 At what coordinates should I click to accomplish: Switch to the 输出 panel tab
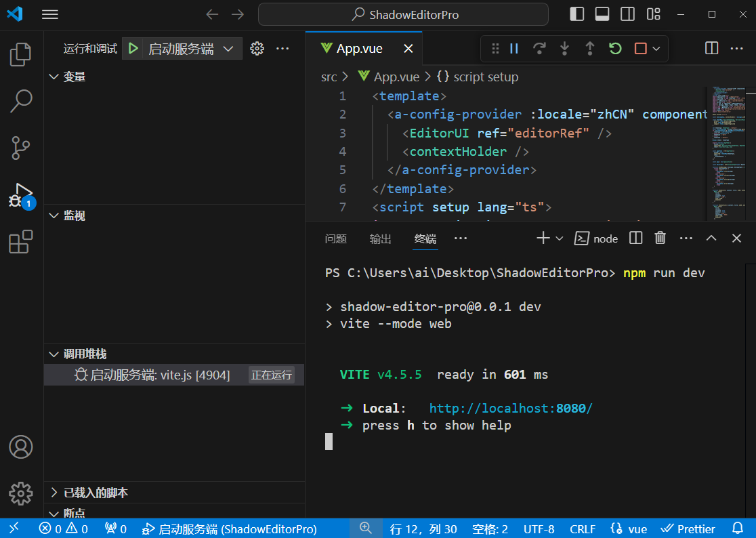(380, 239)
